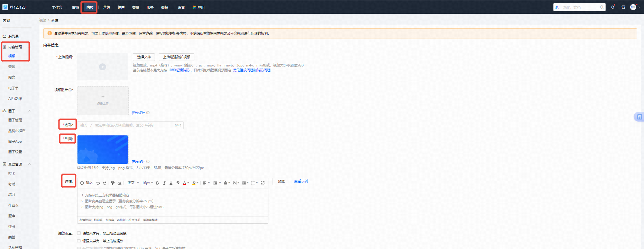Open the 工作台 top menu

(x=57, y=7)
